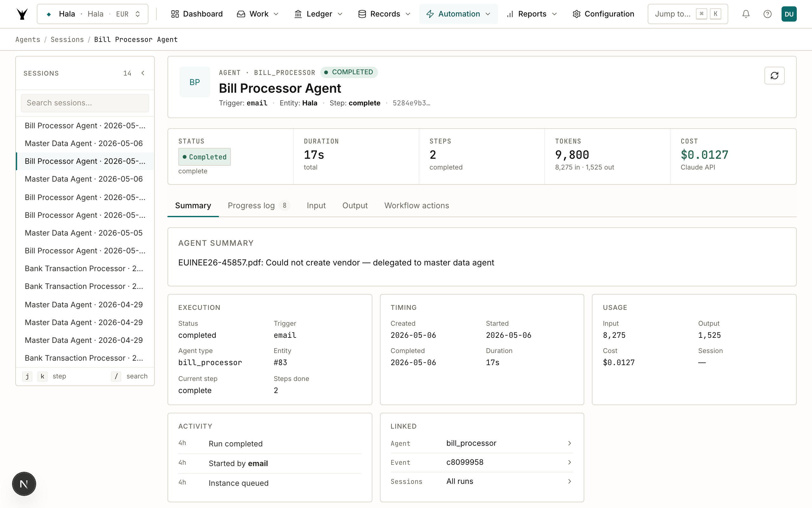This screenshot has height=508, width=812.
Task: Click the Ledger bank icon
Action: [298, 14]
